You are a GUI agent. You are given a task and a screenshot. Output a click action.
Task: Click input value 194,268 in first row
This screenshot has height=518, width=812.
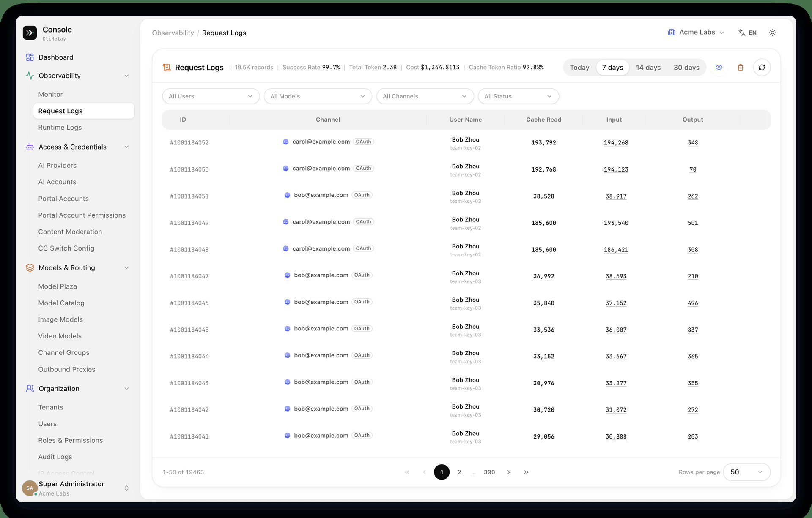616,143
